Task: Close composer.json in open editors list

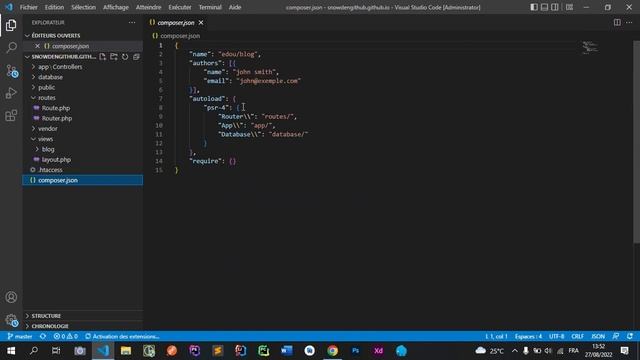Action: [37, 46]
